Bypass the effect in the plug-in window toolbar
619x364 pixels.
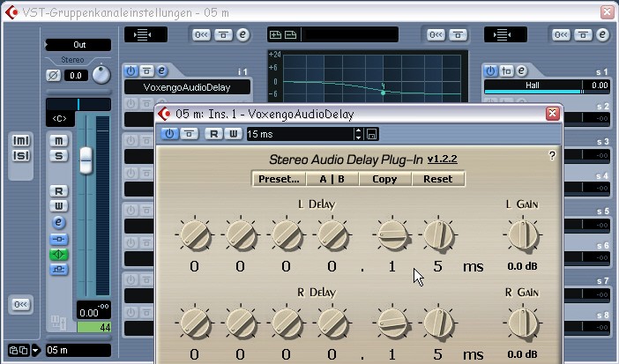click(x=189, y=134)
